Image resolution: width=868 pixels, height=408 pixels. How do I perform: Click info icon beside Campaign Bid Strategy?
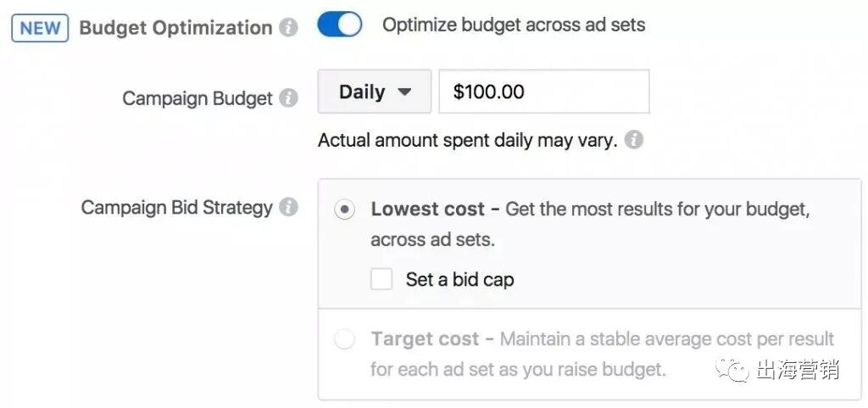[289, 207]
